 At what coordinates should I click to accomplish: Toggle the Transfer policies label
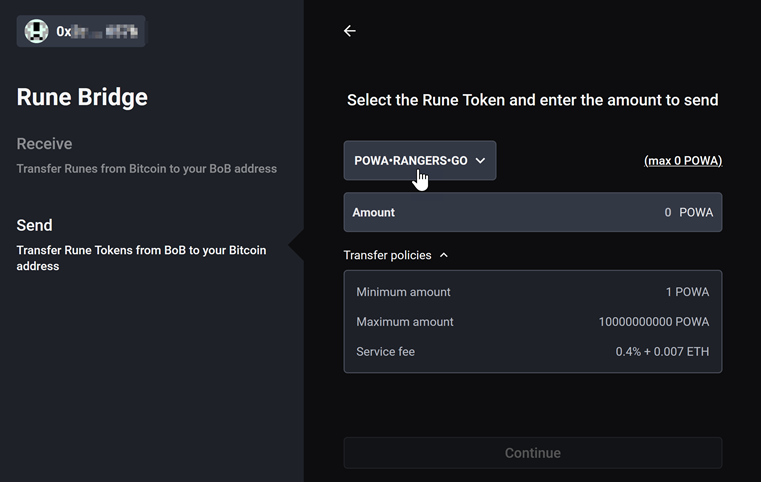[x=387, y=255]
